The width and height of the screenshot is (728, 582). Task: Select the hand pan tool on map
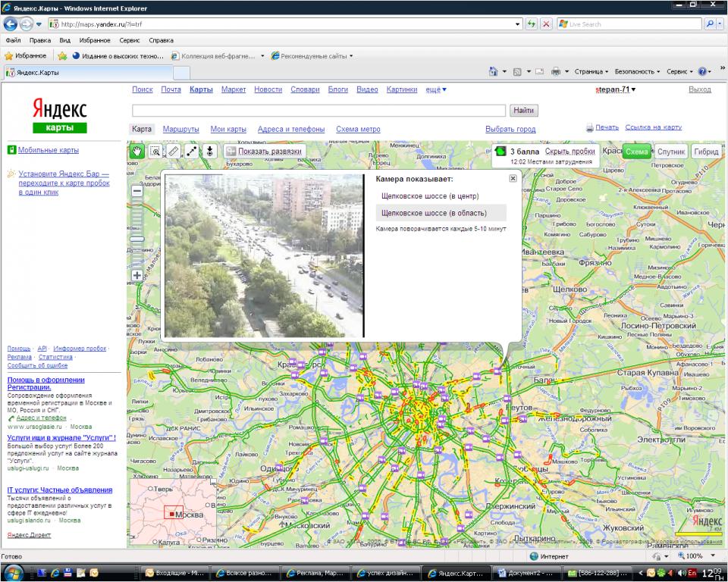pos(137,151)
